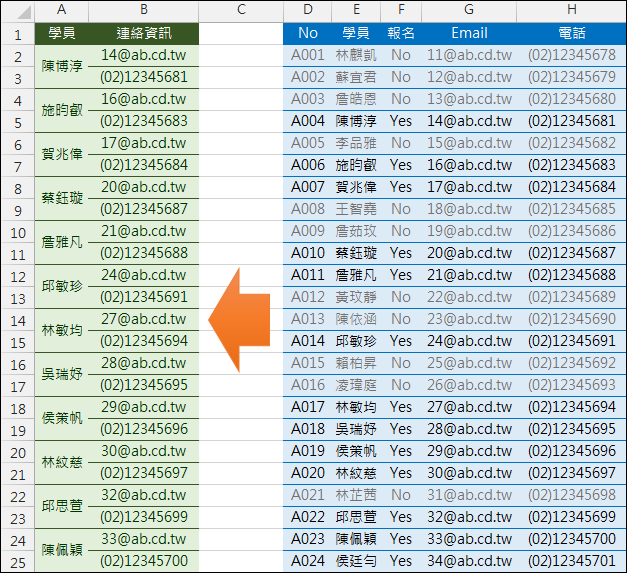The width and height of the screenshot is (627, 573).
Task: Click merged cell 吳瑞妤 in column A
Action: (x=62, y=374)
